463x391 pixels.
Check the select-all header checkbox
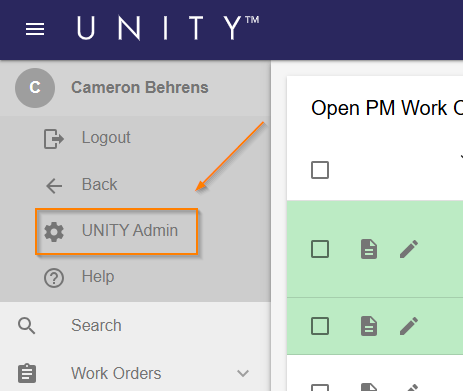click(320, 170)
